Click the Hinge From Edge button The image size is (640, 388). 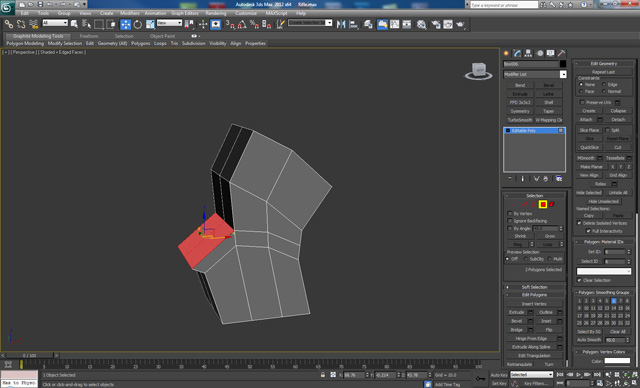click(531, 338)
